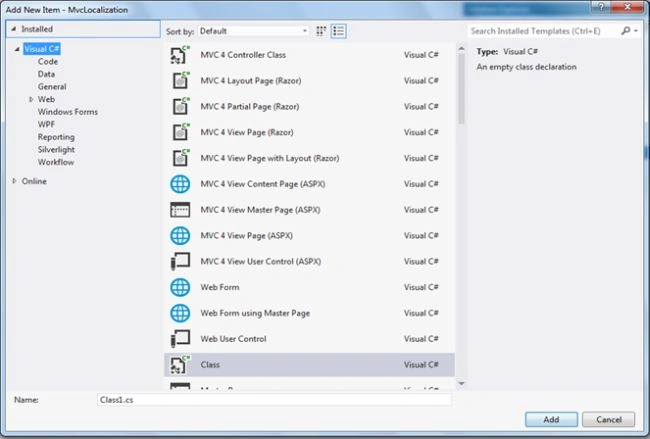Viewport: 650px width, 439px height.
Task: Select the Visual C# category
Action: (x=42, y=49)
